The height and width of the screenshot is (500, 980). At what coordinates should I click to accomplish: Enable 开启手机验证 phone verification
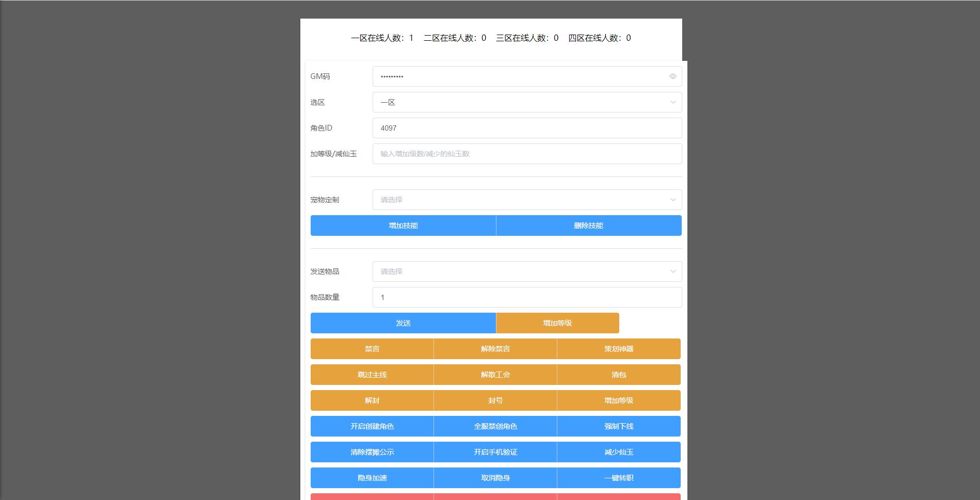tap(495, 451)
